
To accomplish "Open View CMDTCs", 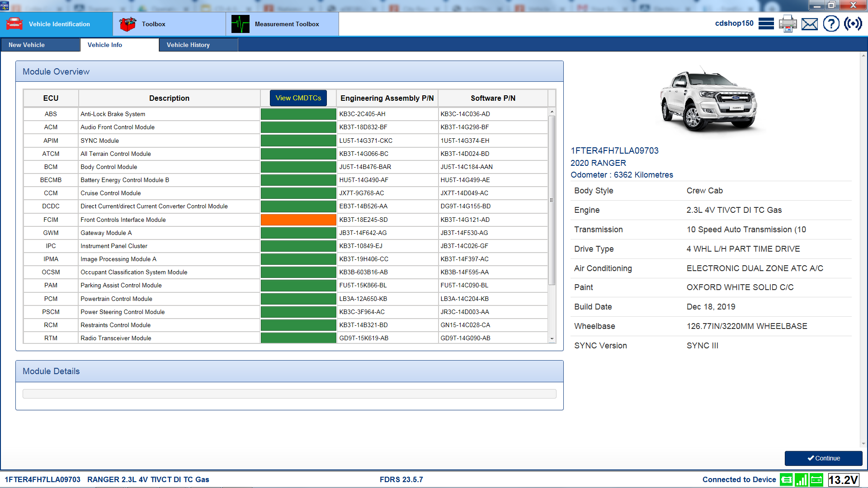I will 298,98.
